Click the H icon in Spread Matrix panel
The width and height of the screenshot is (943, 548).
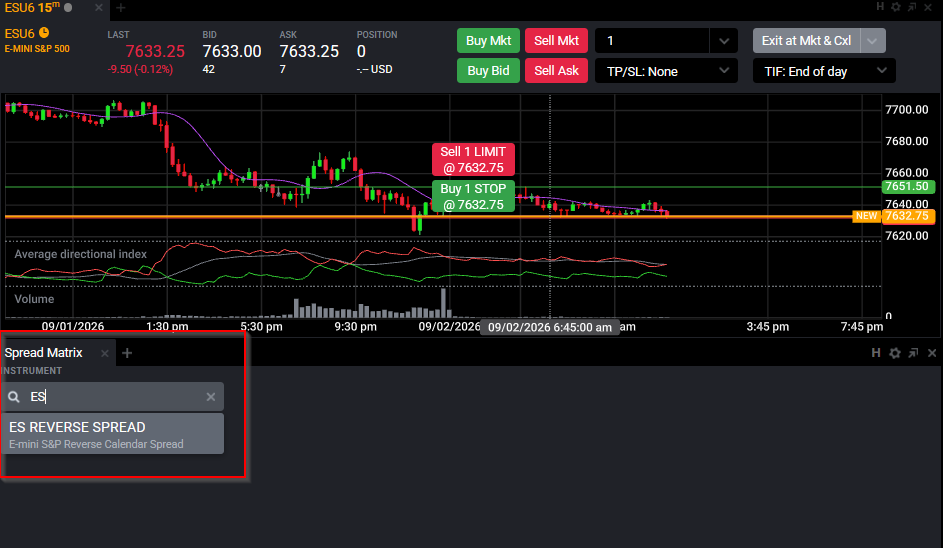point(876,353)
